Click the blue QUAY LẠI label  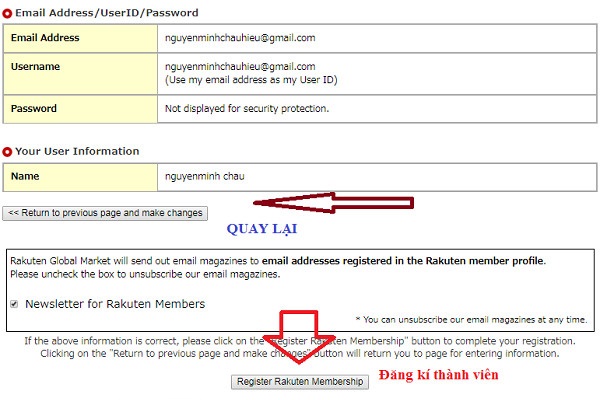(262, 229)
